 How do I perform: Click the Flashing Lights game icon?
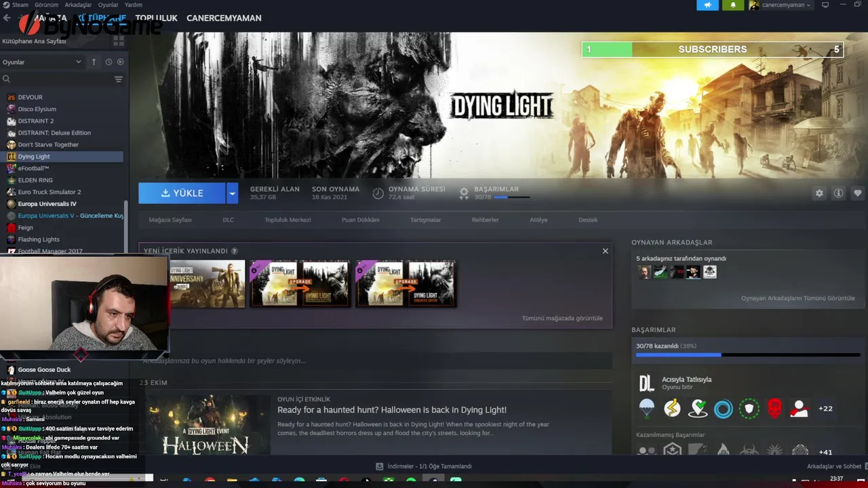[x=11, y=239]
